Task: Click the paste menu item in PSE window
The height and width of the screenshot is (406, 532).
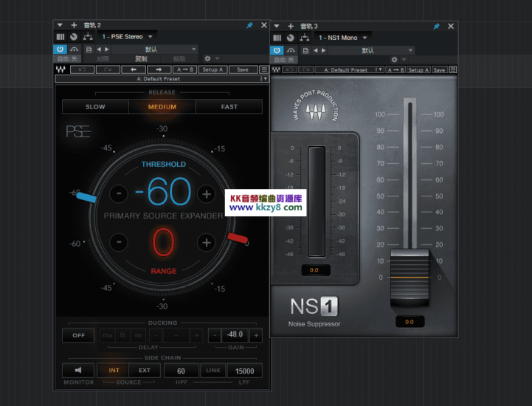Action: point(179,59)
